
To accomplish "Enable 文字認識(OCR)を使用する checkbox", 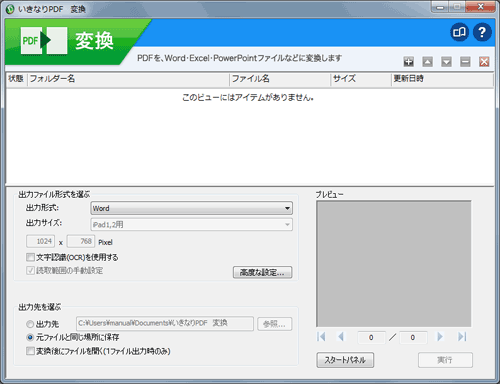I will click(x=30, y=257).
